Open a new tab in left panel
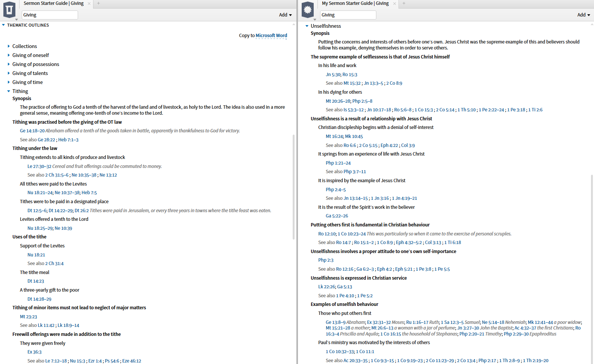This screenshot has height=364, width=594. tap(98, 3)
